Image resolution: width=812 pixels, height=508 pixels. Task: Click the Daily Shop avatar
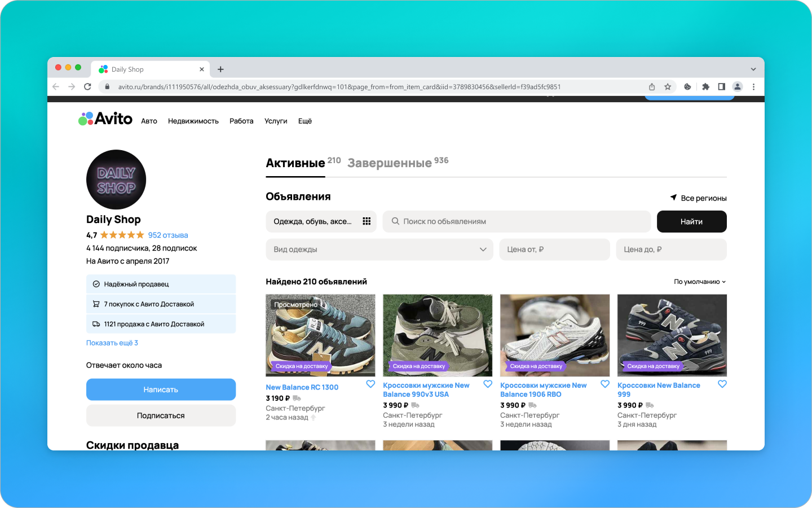[x=116, y=179]
